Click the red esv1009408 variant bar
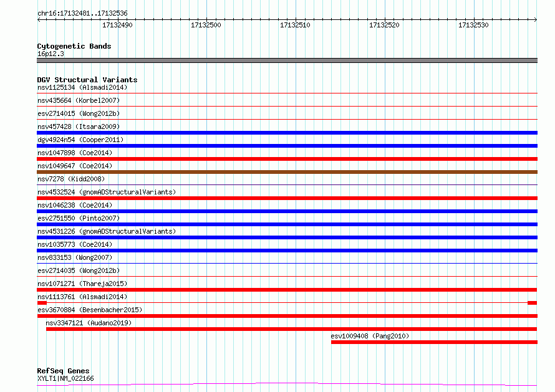This screenshot has height=392, width=555. (x=434, y=342)
